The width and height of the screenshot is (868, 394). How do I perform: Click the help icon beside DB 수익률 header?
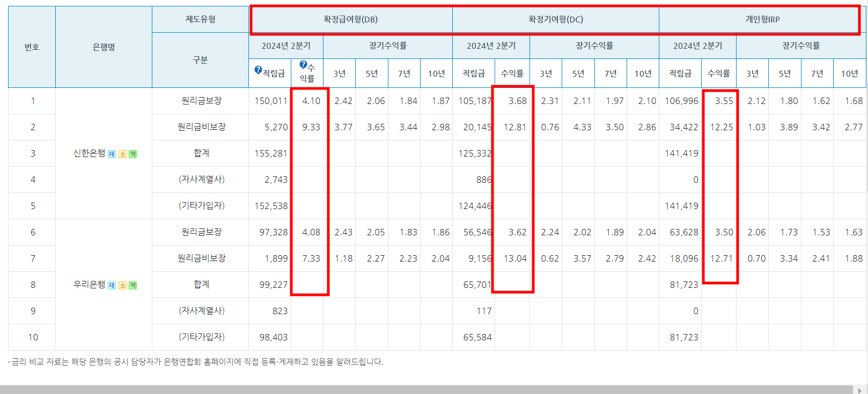click(x=303, y=65)
